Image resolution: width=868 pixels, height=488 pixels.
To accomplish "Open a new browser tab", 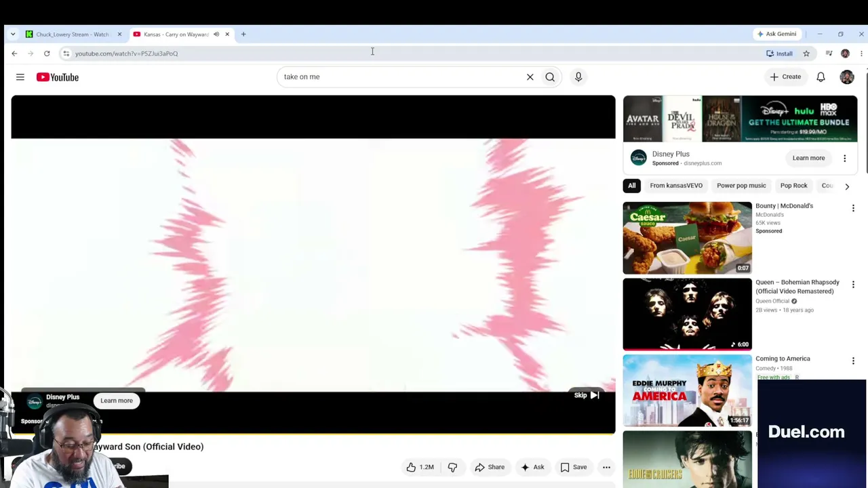I will (243, 34).
